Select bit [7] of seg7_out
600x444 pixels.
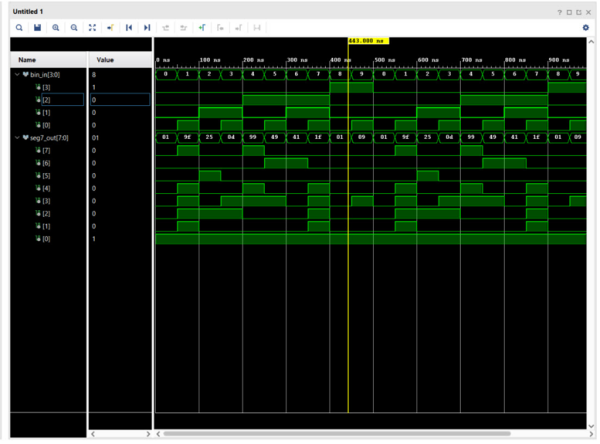(x=46, y=150)
